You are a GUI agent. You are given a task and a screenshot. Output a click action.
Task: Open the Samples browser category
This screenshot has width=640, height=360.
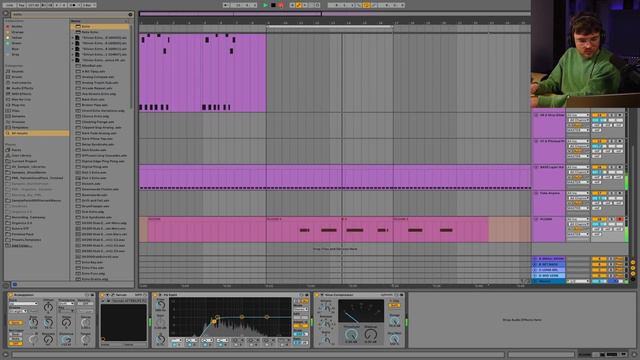[x=18, y=116]
